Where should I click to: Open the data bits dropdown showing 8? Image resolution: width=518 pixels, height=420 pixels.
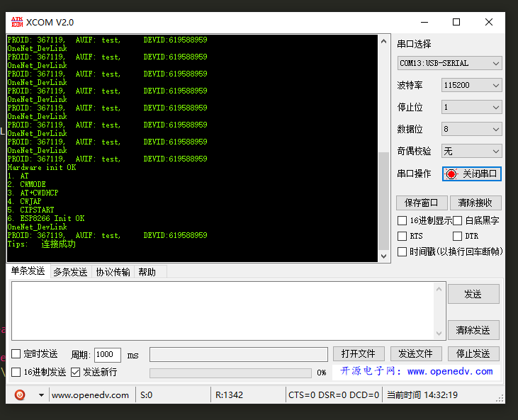point(472,129)
